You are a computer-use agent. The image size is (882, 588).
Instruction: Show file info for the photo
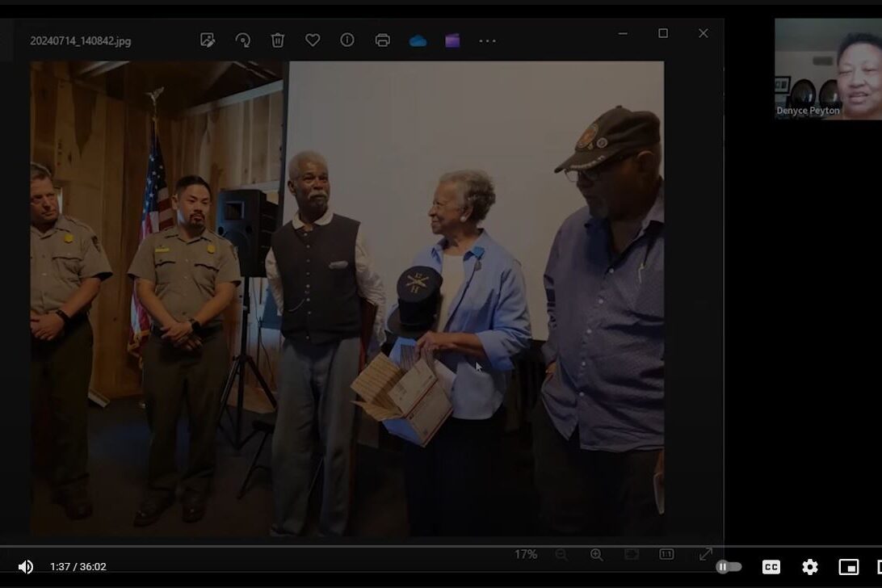347,40
